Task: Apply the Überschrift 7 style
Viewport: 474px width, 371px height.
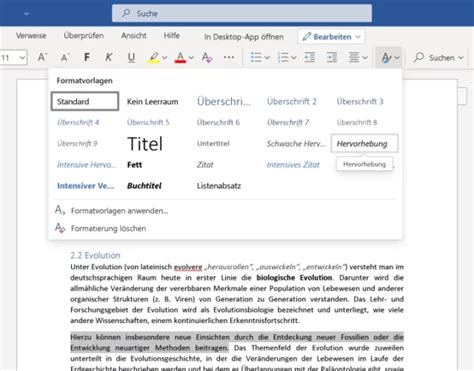Action: coord(288,122)
